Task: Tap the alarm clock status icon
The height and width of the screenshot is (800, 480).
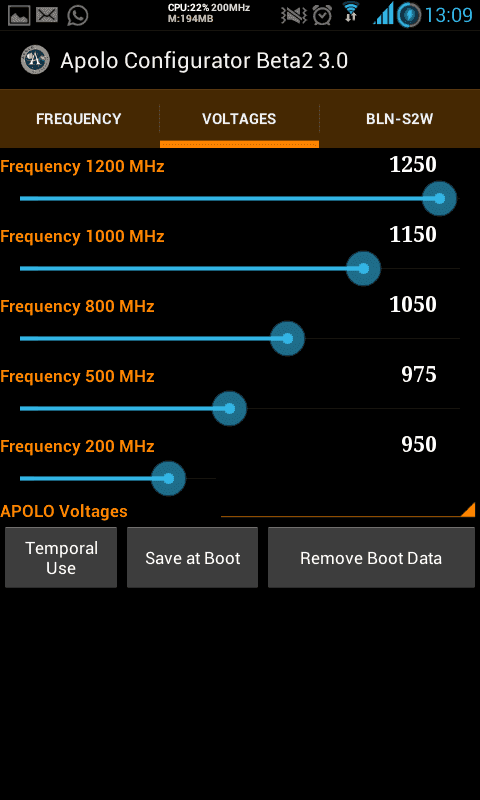Action: coord(322,15)
